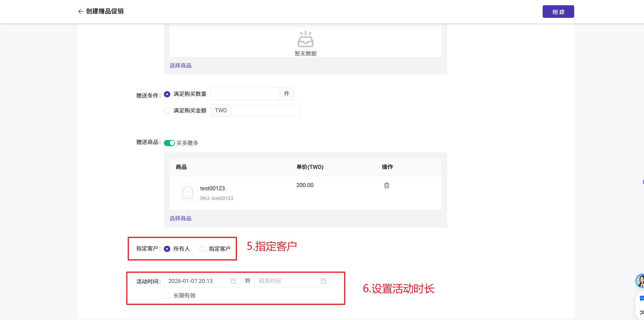This screenshot has width=644, height=320.
Task: Toggle the 买多赠多 switch off
Action: 169,143
